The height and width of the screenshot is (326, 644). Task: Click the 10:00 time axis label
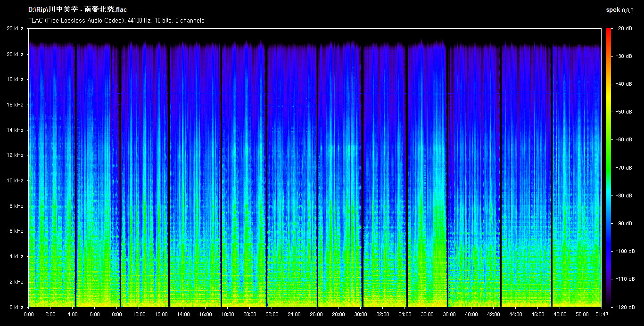tap(139, 314)
